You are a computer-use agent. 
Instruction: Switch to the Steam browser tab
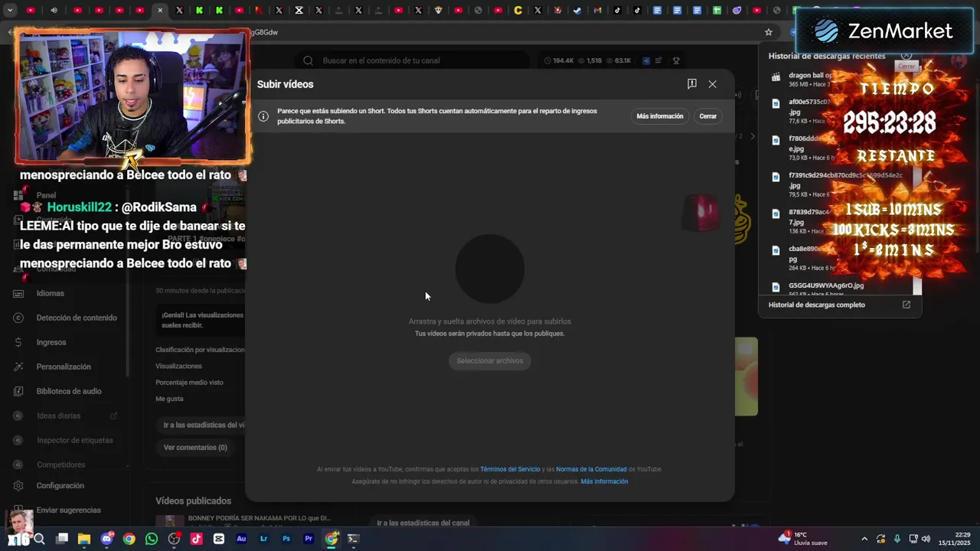pos(577,10)
